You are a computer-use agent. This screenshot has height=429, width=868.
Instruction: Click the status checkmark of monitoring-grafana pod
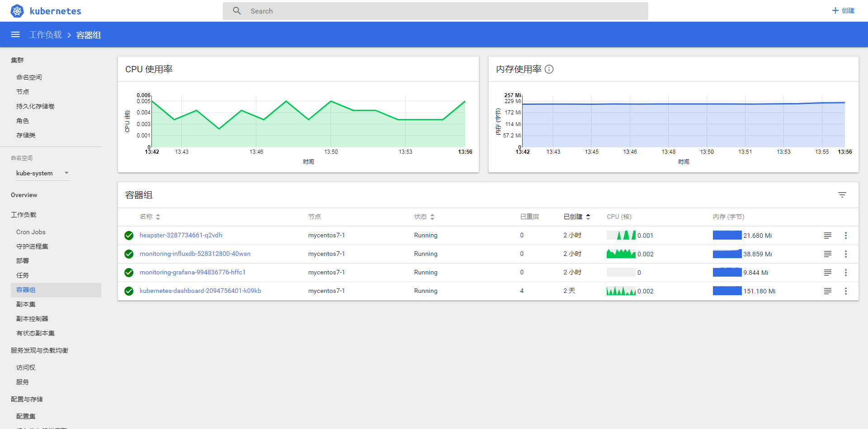[129, 273]
